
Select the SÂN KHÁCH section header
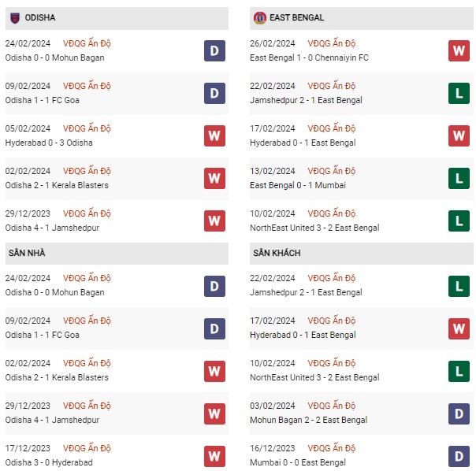click(x=361, y=254)
